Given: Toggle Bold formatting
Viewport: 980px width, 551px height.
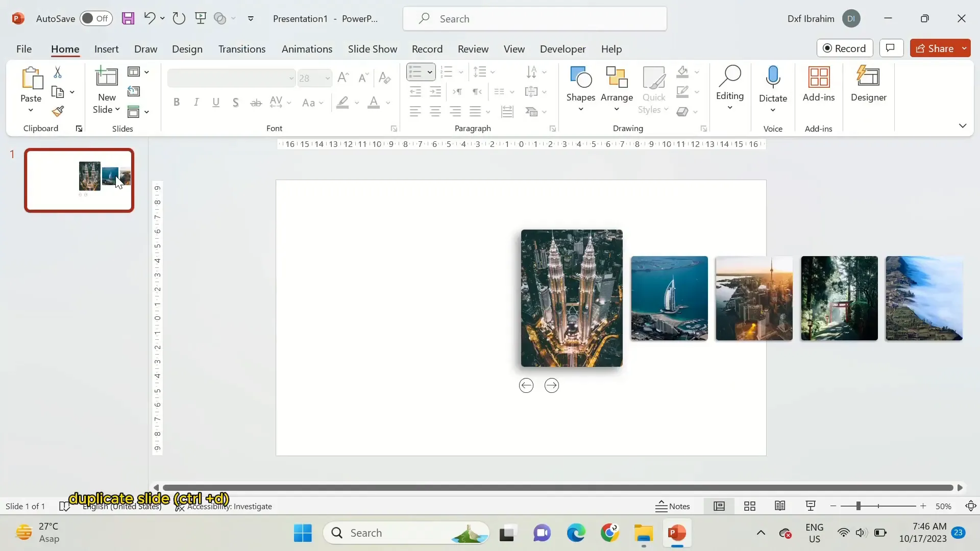Looking at the screenshot, I should [177, 102].
